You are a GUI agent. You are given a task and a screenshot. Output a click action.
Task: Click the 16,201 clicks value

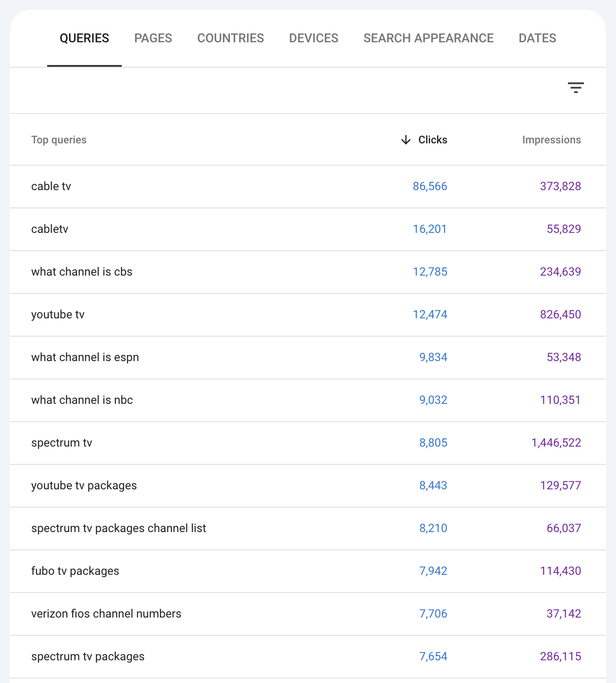coord(430,229)
